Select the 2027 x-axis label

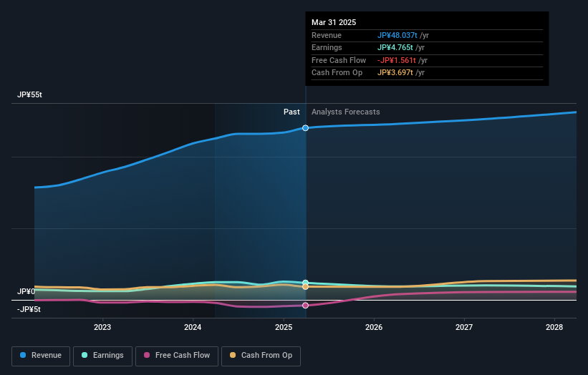pyautogui.click(x=464, y=327)
